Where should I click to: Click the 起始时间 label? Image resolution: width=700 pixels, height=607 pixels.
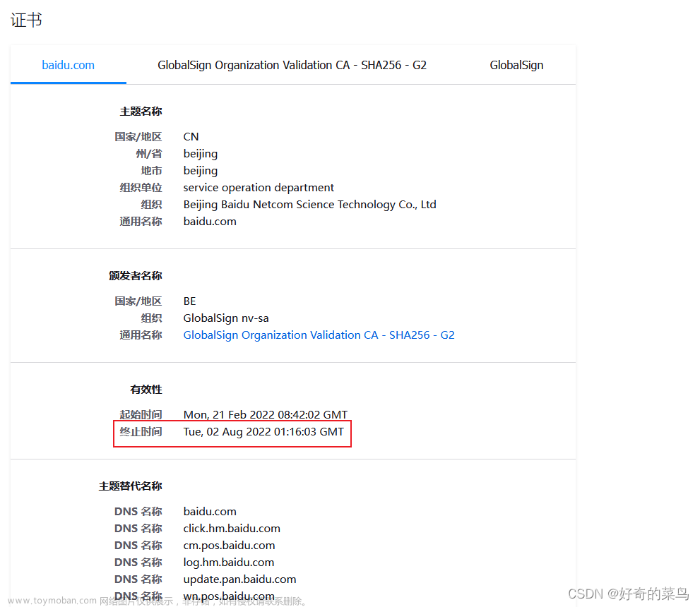141,415
